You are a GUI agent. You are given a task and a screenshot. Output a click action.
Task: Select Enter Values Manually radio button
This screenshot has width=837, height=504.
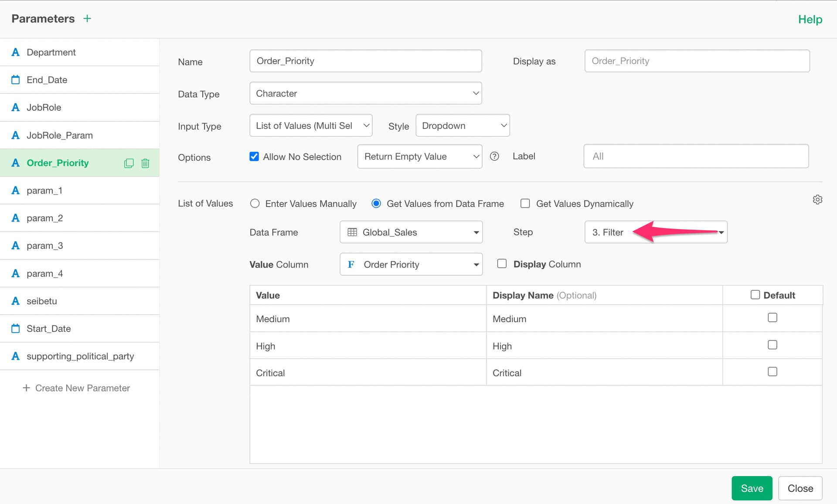(x=255, y=204)
